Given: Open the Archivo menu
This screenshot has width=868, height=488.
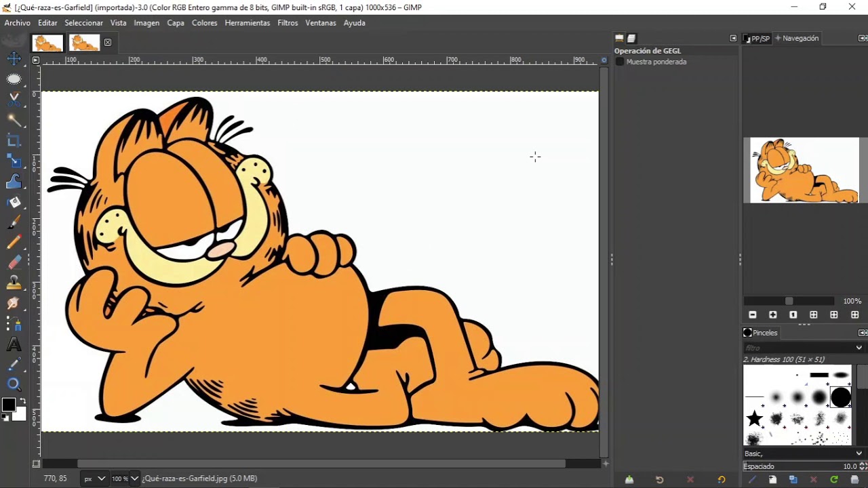Looking at the screenshot, I should (x=18, y=22).
